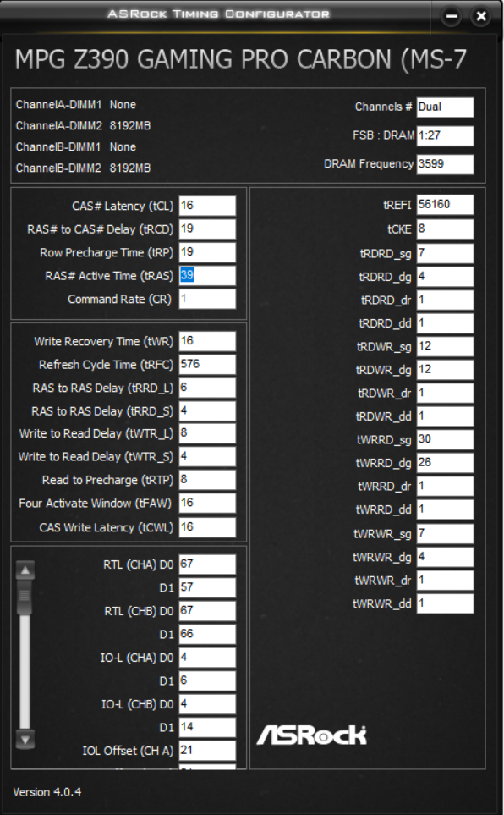The height and width of the screenshot is (815, 504).
Task: Select the tWRRD_sg field
Action: [446, 440]
